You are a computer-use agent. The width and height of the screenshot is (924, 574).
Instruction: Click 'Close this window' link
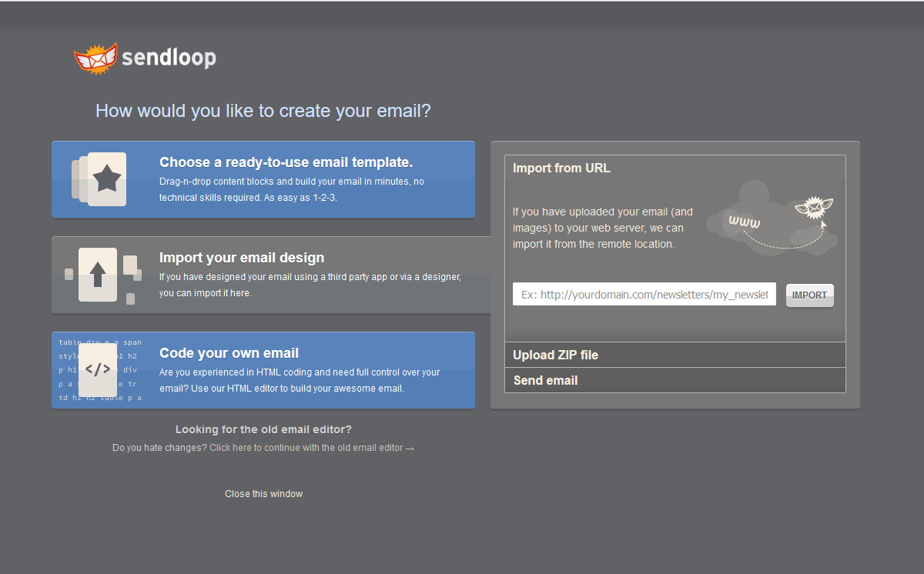tap(263, 494)
